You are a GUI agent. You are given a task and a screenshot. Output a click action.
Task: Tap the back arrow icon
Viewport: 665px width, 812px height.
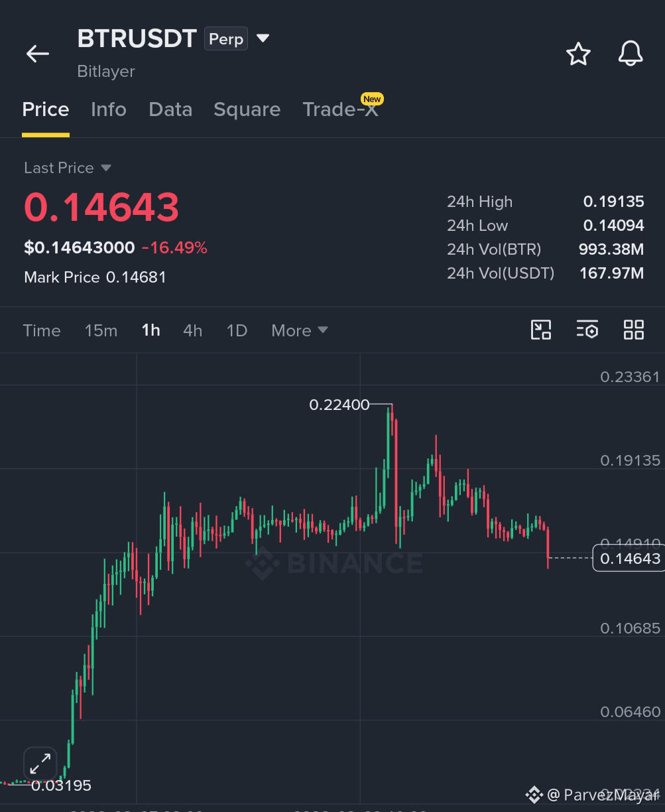(38, 54)
